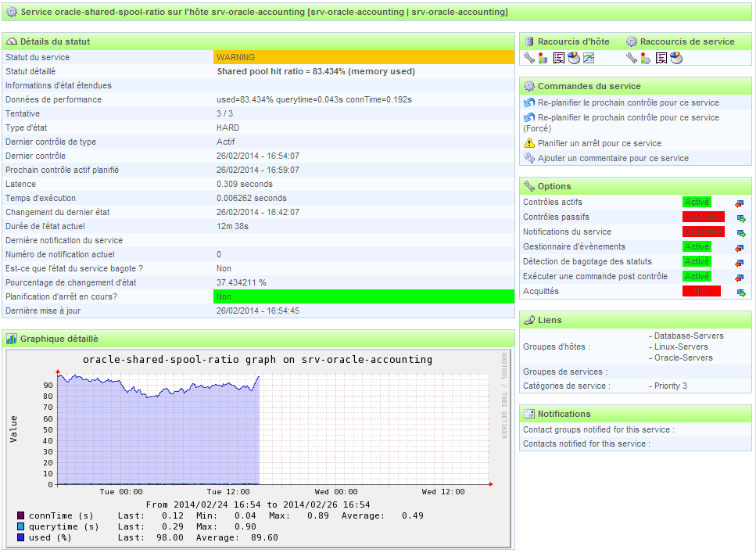Image resolution: width=756 pixels, height=553 pixels.
Task: Click the Graphique détaillé chart icon
Action: point(12,339)
